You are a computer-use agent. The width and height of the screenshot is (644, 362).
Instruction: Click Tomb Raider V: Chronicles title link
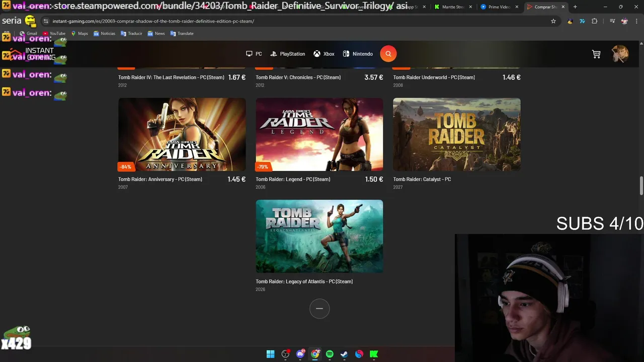point(298,77)
